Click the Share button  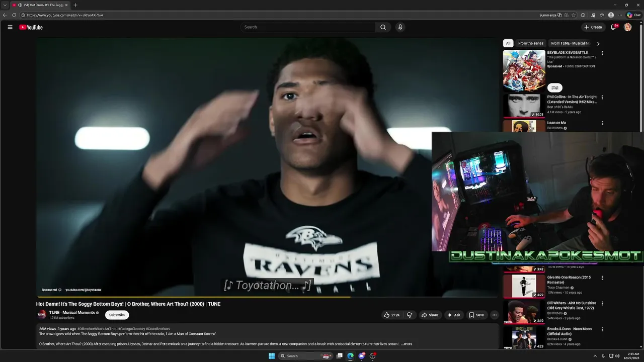tap(430, 315)
